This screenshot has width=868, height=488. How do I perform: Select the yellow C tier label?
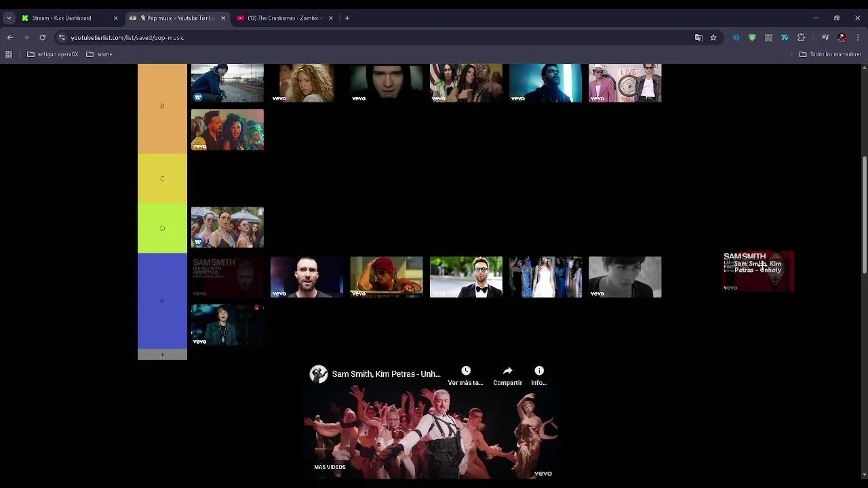(x=162, y=179)
